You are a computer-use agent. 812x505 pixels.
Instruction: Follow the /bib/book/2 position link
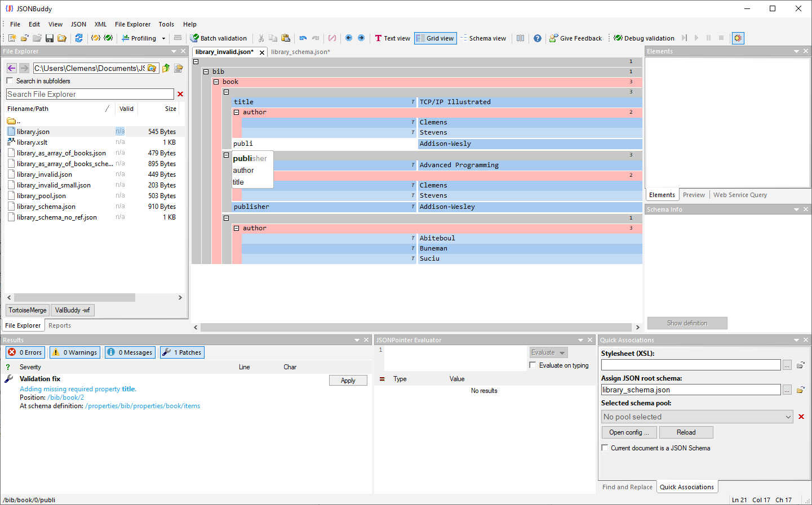coord(66,397)
